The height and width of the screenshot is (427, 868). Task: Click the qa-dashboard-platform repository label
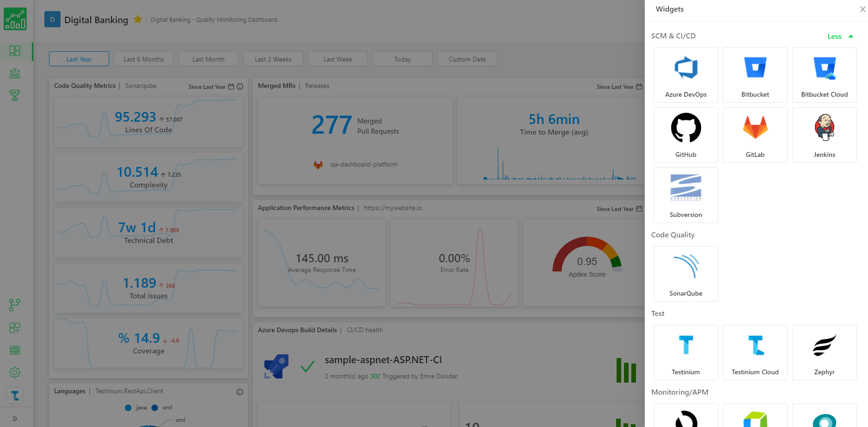pos(364,164)
